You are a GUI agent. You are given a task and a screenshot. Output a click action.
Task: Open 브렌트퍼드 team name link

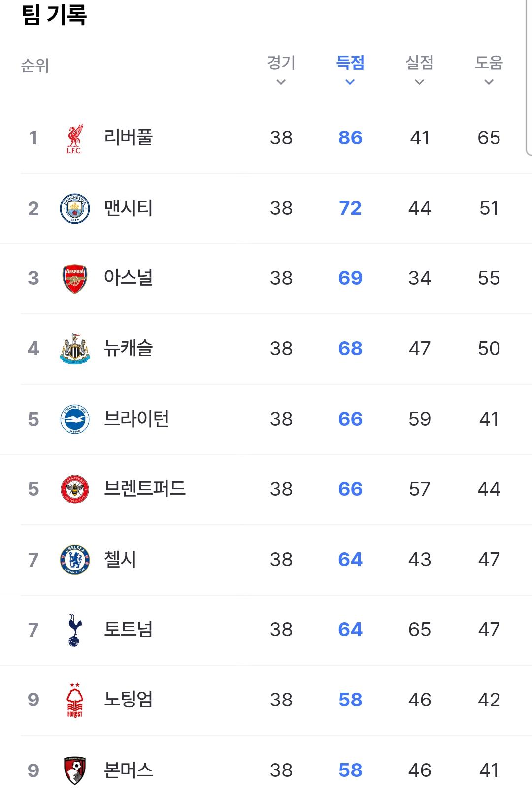[145, 489]
